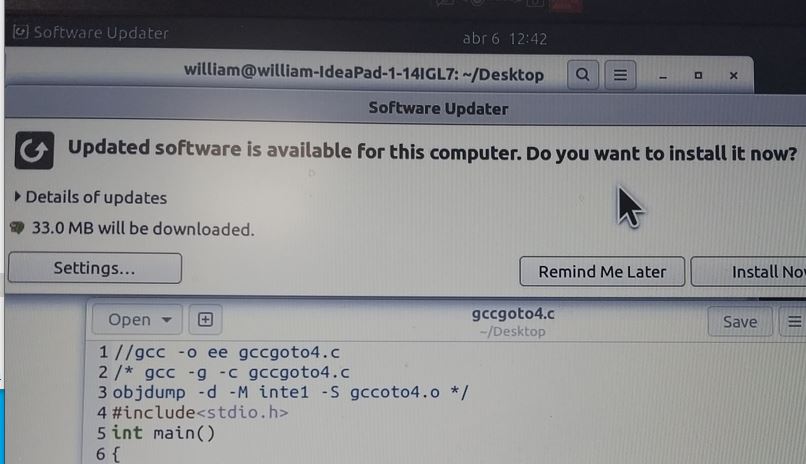Click the Software Updater top bar icon

tap(20, 32)
